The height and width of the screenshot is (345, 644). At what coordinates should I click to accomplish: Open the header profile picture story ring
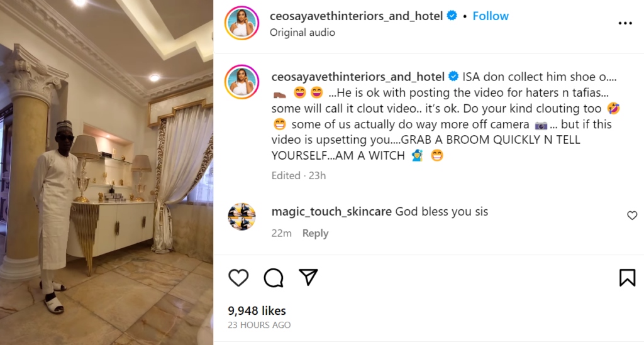click(x=241, y=23)
